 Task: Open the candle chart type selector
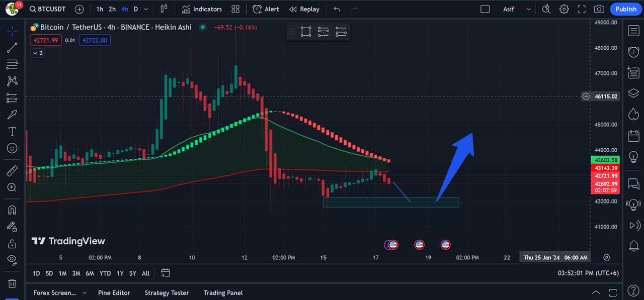164,9
